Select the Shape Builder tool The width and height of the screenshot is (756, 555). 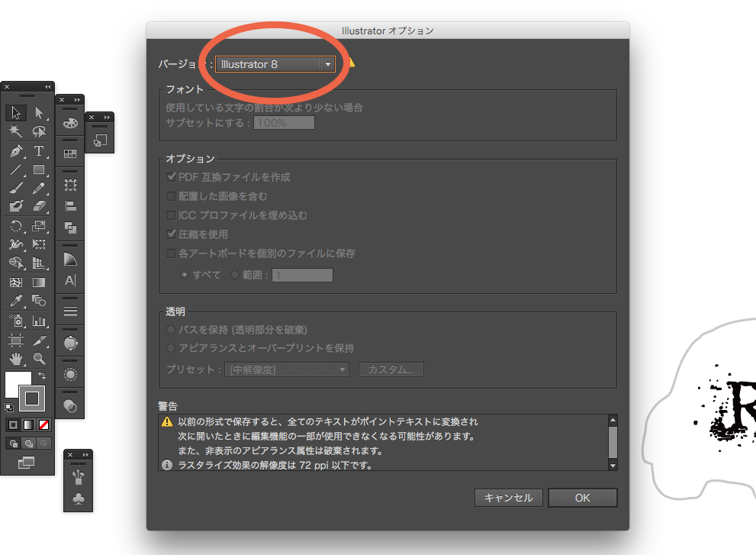[16, 263]
